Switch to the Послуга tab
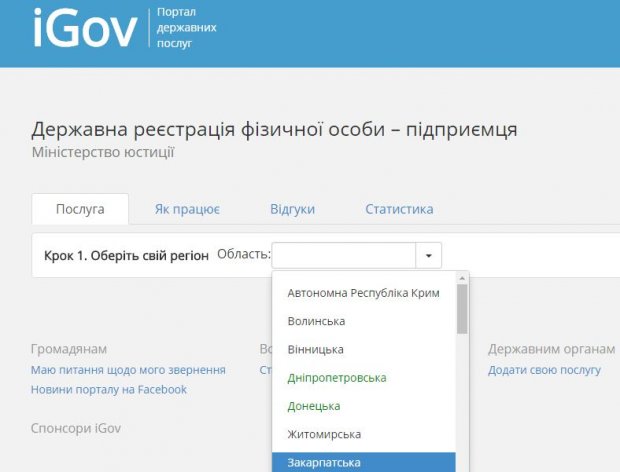Viewport: 620px width, 472px height. coord(80,209)
